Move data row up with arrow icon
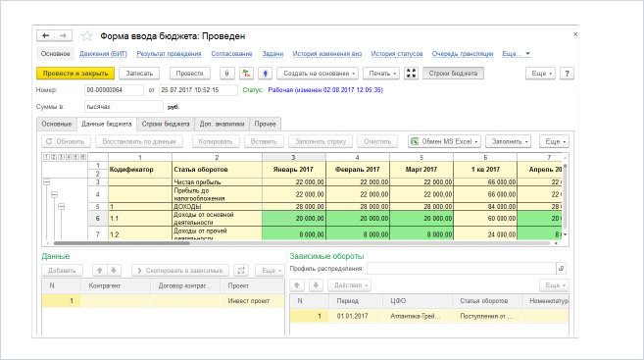The width and height of the screenshot is (644, 360). [x=99, y=270]
